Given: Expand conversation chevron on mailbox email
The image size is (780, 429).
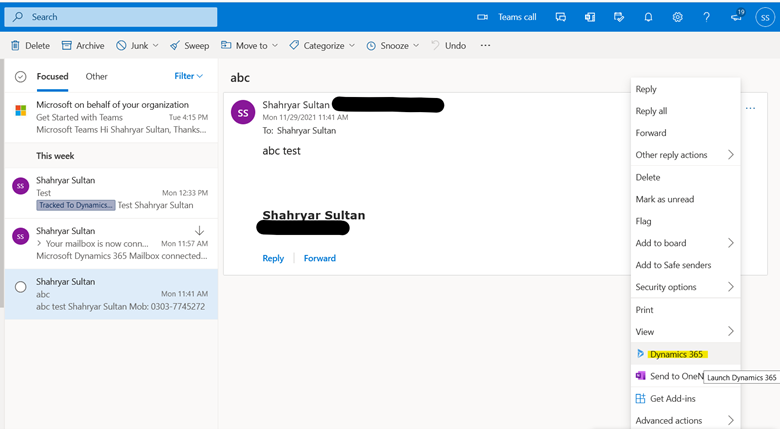Looking at the screenshot, I should [x=39, y=243].
